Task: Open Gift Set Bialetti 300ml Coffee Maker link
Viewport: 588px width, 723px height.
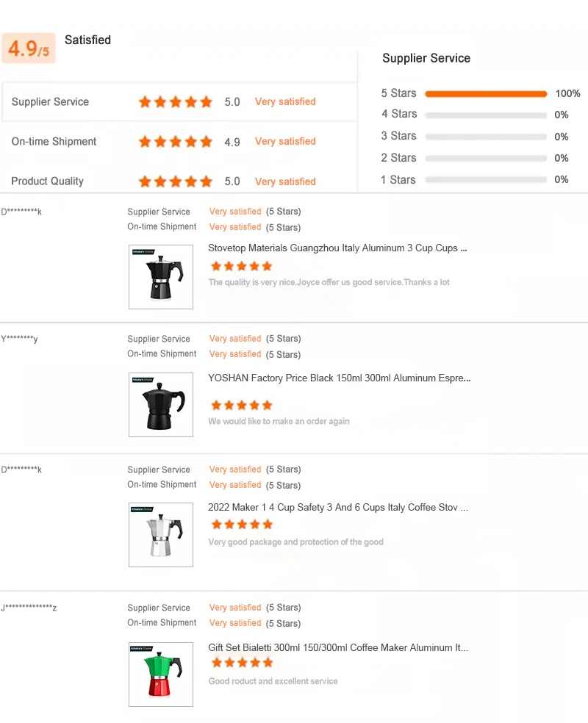Action: [337, 648]
